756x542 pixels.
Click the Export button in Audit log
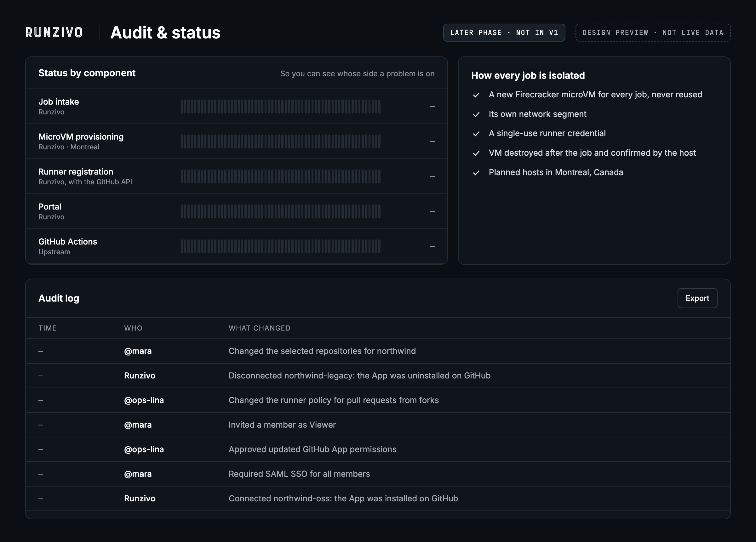[697, 298]
